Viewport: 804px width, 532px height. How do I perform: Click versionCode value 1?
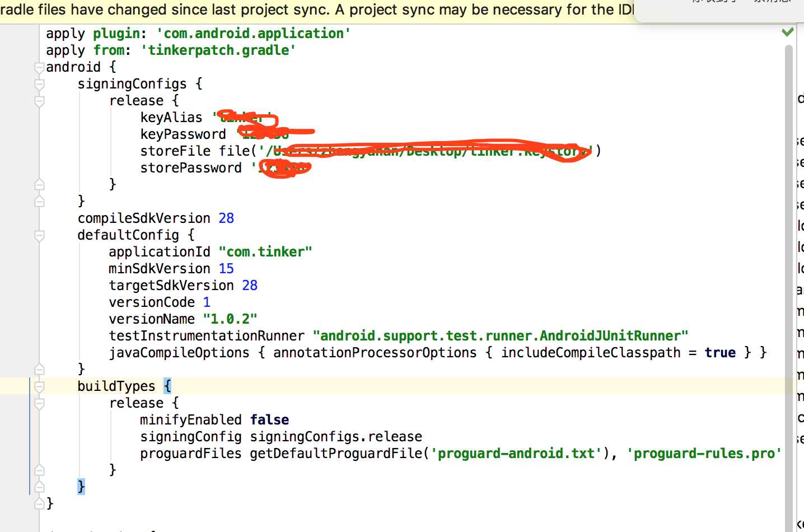[207, 302]
